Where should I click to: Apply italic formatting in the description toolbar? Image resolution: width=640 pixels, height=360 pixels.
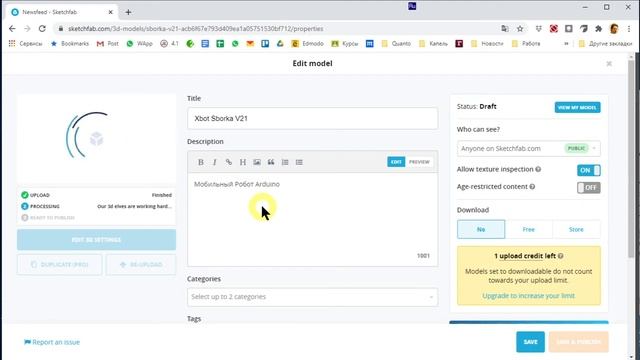215,162
